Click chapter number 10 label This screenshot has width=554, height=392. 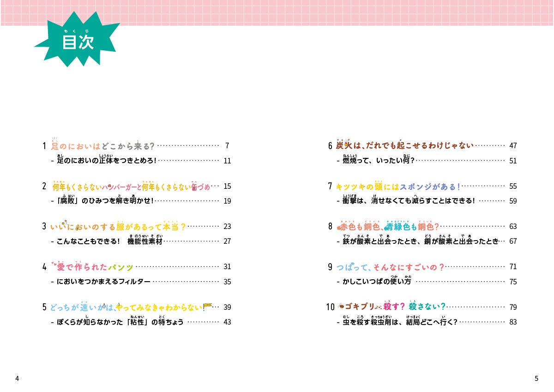click(x=331, y=307)
